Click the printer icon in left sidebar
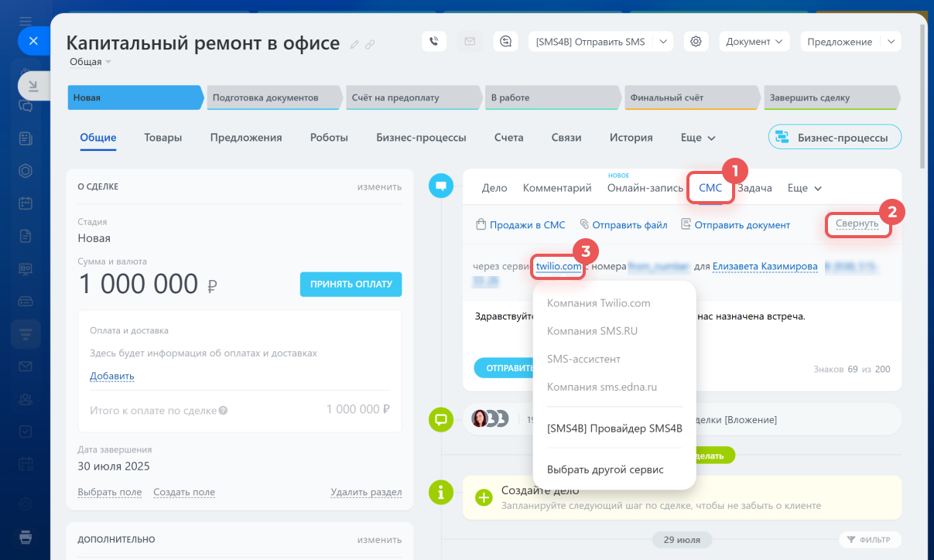The height and width of the screenshot is (560, 934). coord(26,536)
